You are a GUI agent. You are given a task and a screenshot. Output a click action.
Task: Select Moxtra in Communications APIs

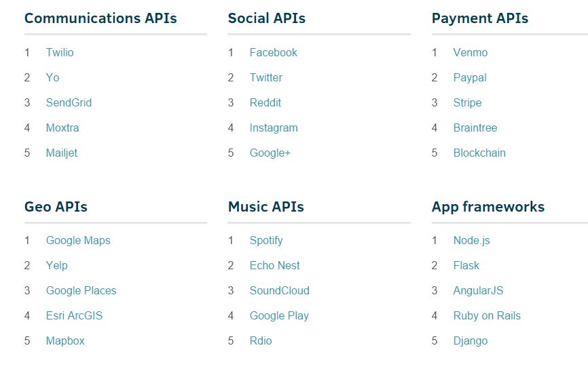(x=62, y=128)
